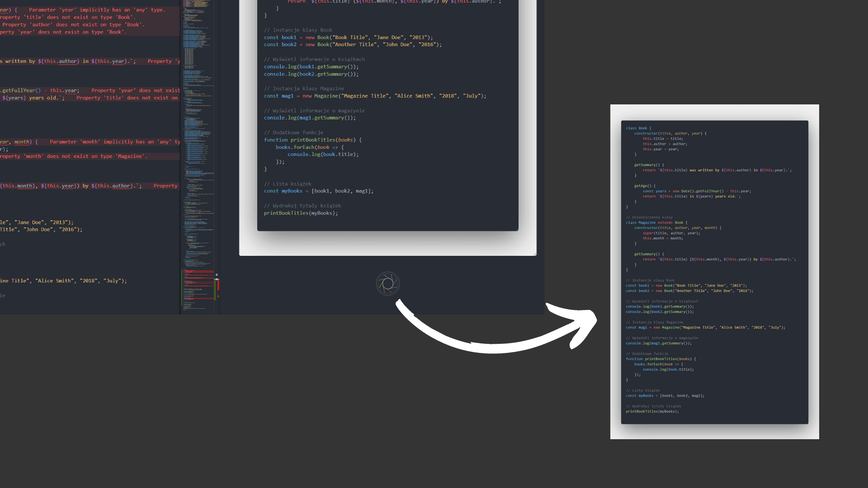The height and width of the screenshot is (488, 868).
Task: Click the "Property 'author' does not exist" error
Action: tap(73, 25)
